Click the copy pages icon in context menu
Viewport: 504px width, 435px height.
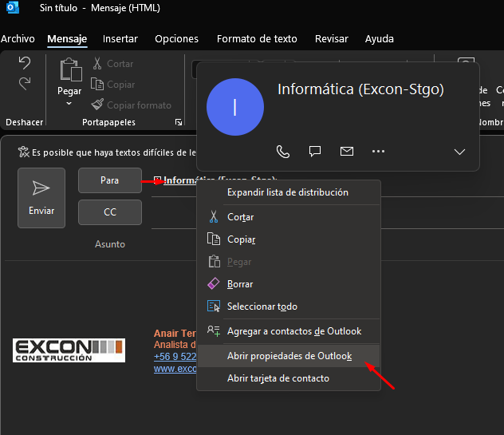pos(214,239)
